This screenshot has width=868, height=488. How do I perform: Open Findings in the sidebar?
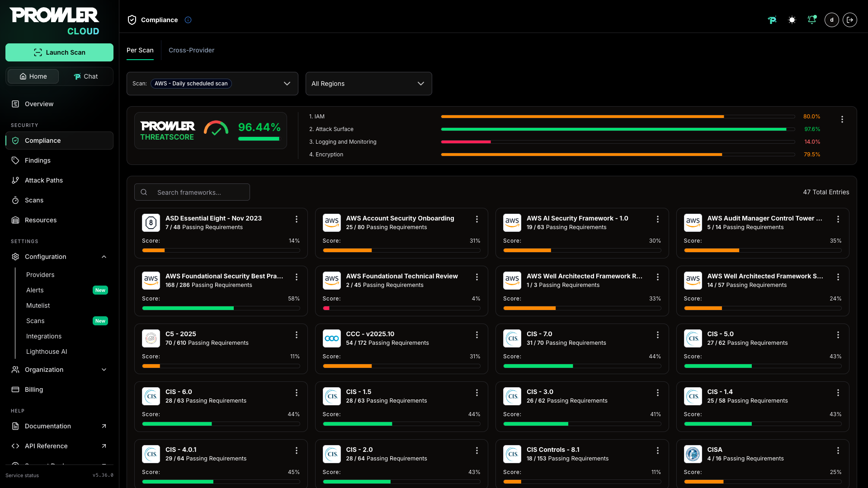click(59, 160)
